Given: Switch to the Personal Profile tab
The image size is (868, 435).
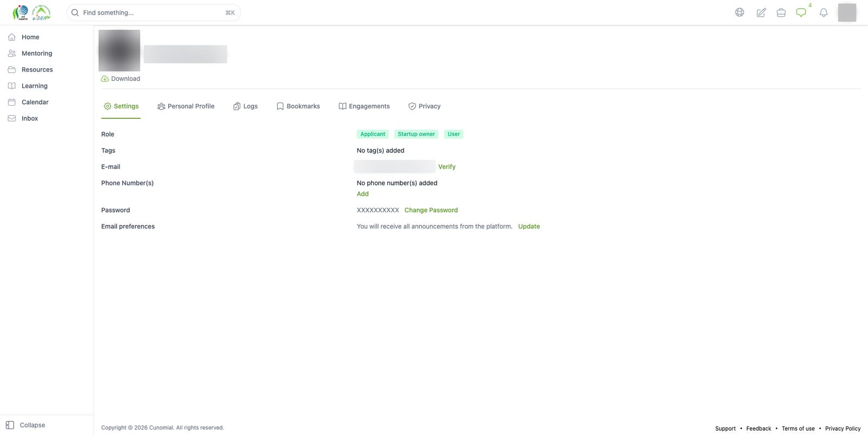Looking at the screenshot, I should pyautogui.click(x=186, y=106).
